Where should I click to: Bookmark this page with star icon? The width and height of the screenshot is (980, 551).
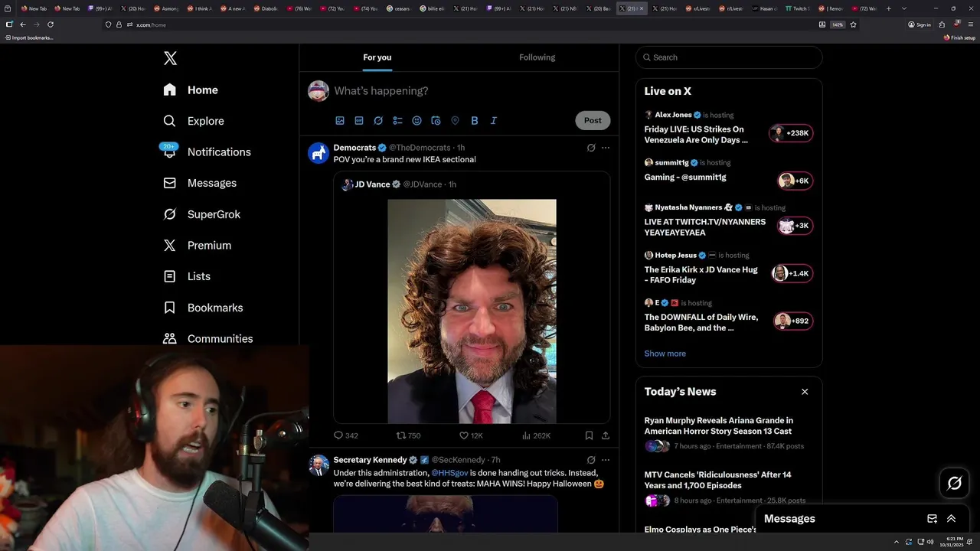[853, 24]
